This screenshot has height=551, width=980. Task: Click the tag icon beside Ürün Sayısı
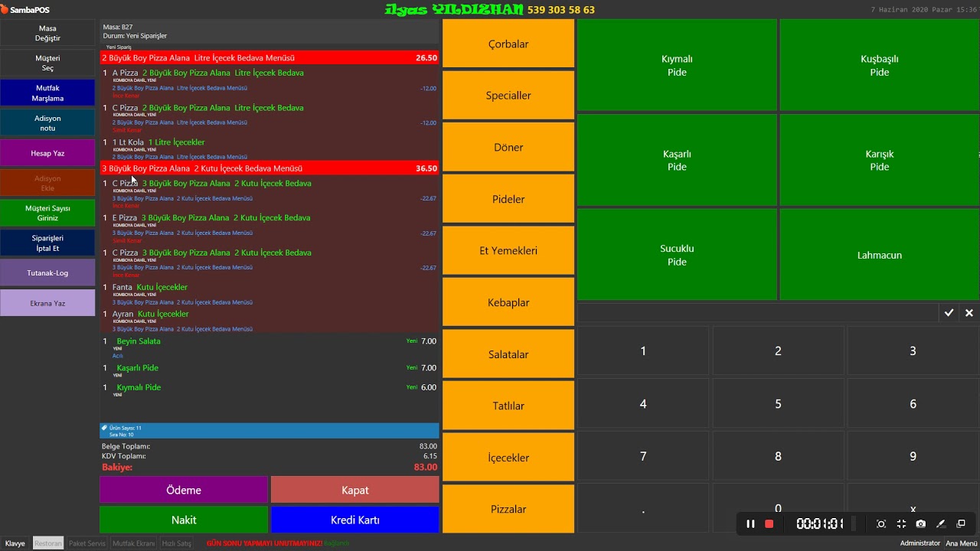[x=105, y=428]
